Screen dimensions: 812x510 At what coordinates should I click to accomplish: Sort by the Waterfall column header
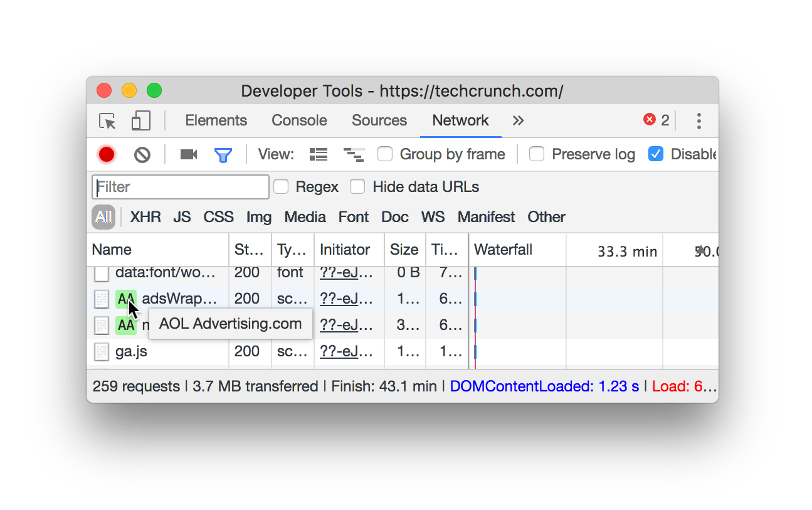point(503,250)
